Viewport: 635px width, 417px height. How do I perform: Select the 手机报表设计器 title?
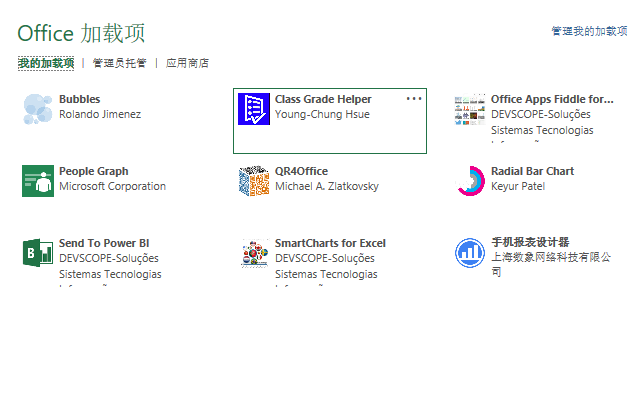pos(530,242)
